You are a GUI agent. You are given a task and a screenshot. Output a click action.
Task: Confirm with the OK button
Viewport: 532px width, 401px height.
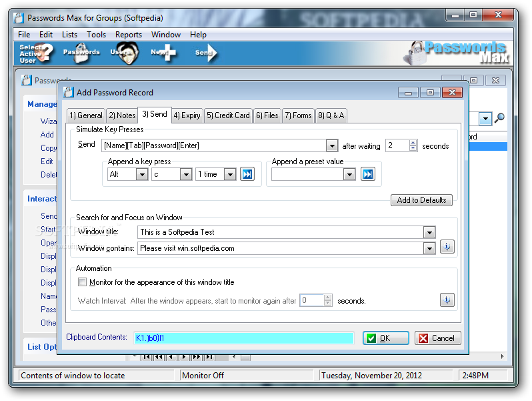(386, 338)
